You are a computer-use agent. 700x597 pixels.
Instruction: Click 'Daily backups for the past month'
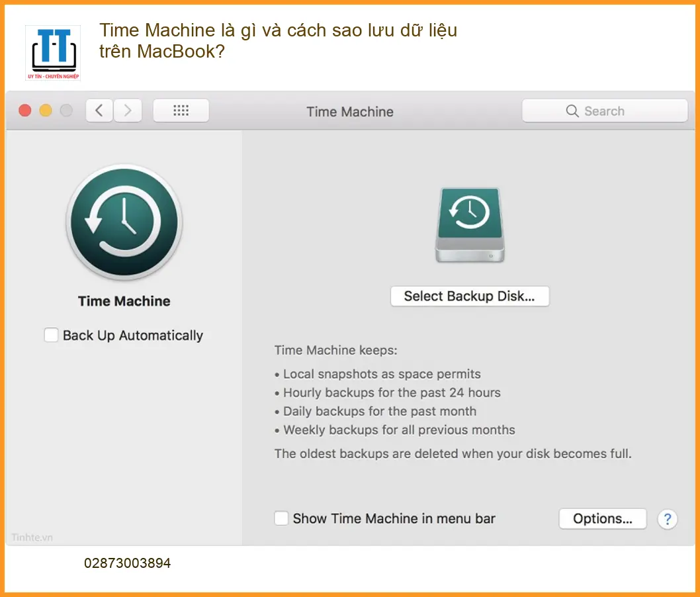(380, 411)
